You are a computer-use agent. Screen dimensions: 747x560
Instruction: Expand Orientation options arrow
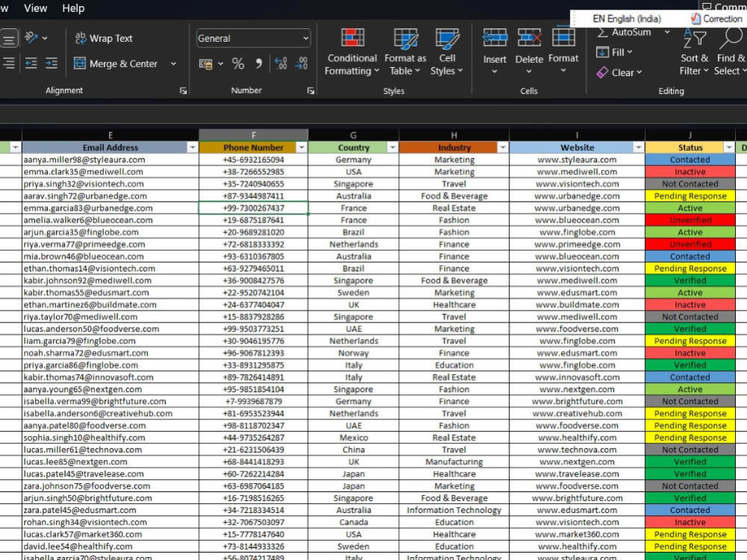pyautogui.click(x=45, y=37)
